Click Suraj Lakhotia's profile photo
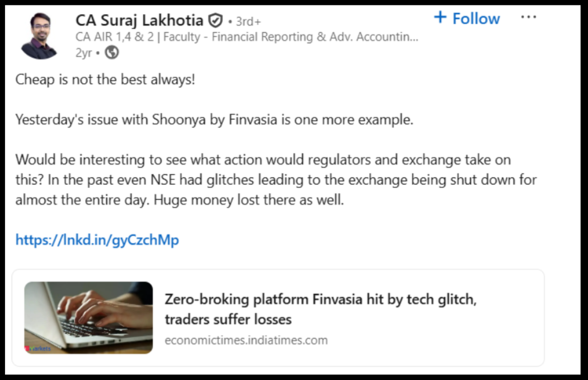The height and width of the screenshot is (380, 588). 40,36
